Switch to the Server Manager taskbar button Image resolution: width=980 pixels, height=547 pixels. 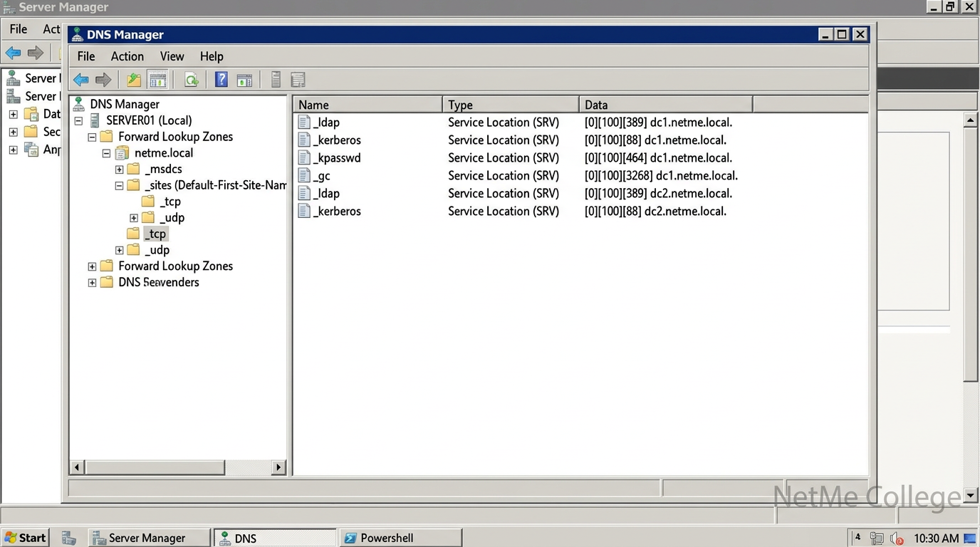pos(150,538)
